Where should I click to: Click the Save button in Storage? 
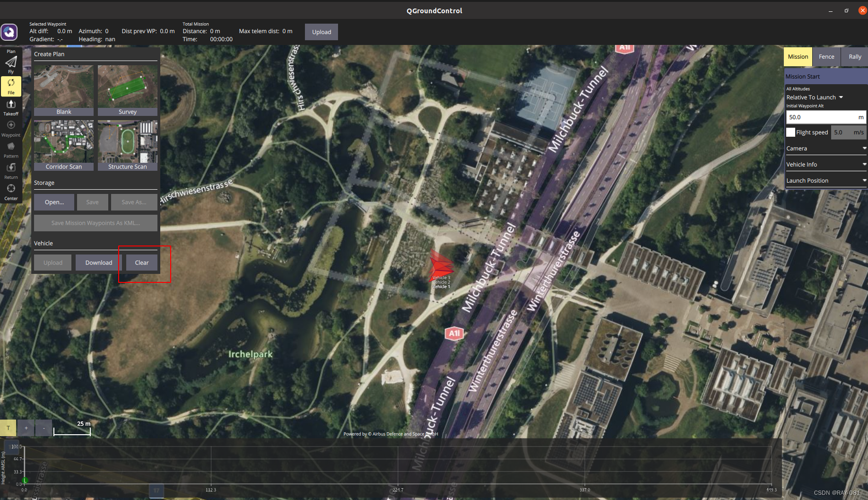point(92,202)
